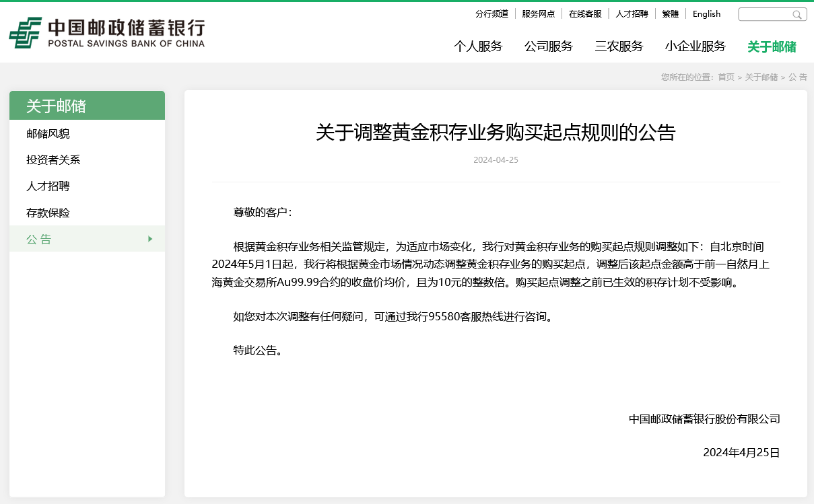Click the publish date 2024-04-25
814x504 pixels.
click(496, 160)
